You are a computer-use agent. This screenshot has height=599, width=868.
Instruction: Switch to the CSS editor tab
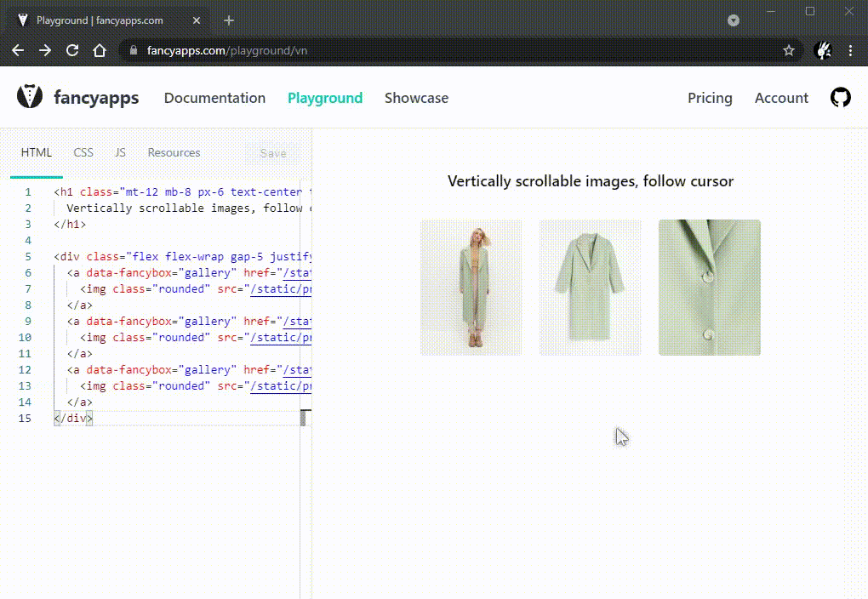pyautogui.click(x=83, y=153)
